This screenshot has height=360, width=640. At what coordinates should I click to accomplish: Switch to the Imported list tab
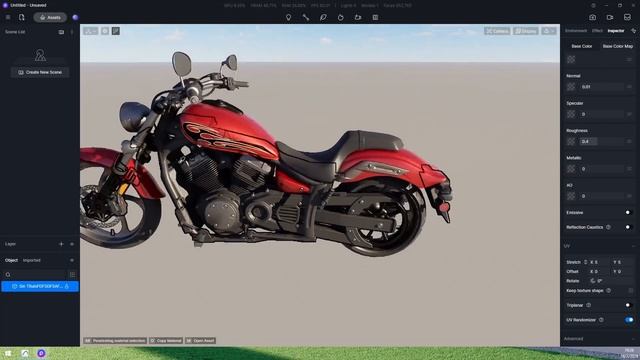click(x=31, y=260)
